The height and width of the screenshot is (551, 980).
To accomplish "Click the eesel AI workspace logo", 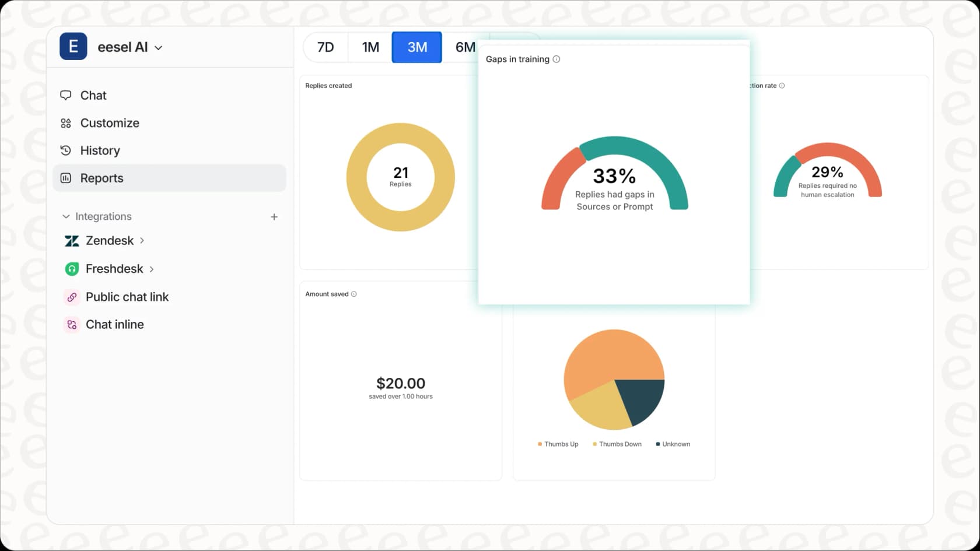I will [73, 47].
